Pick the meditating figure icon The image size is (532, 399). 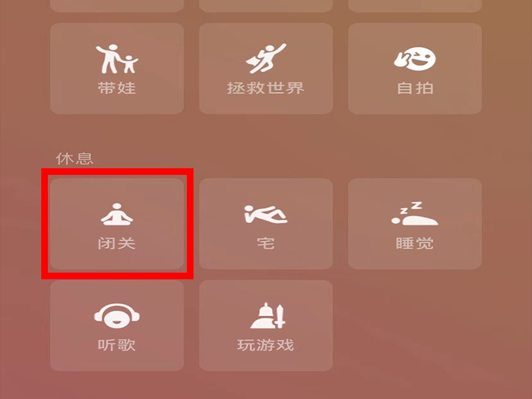tap(117, 214)
